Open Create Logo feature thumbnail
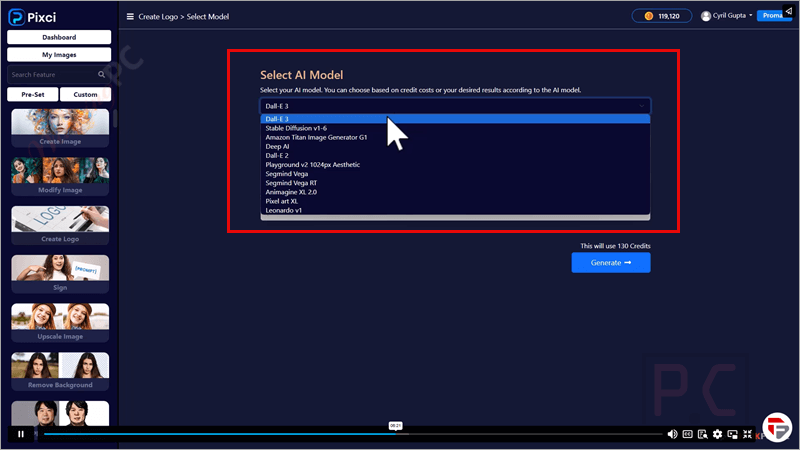800x450 pixels. (60, 225)
